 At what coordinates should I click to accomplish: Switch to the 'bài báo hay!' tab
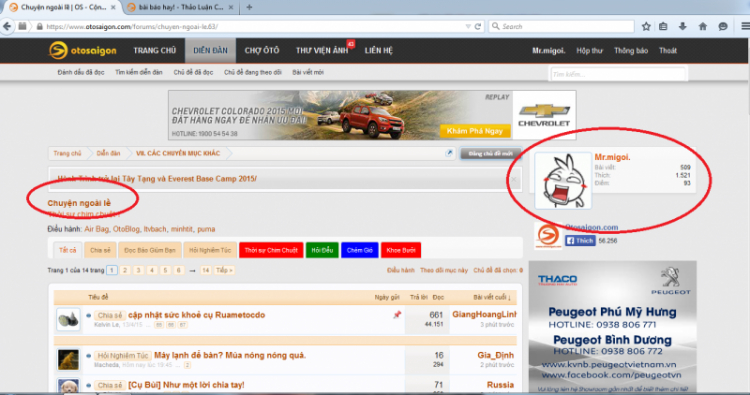click(180, 7)
